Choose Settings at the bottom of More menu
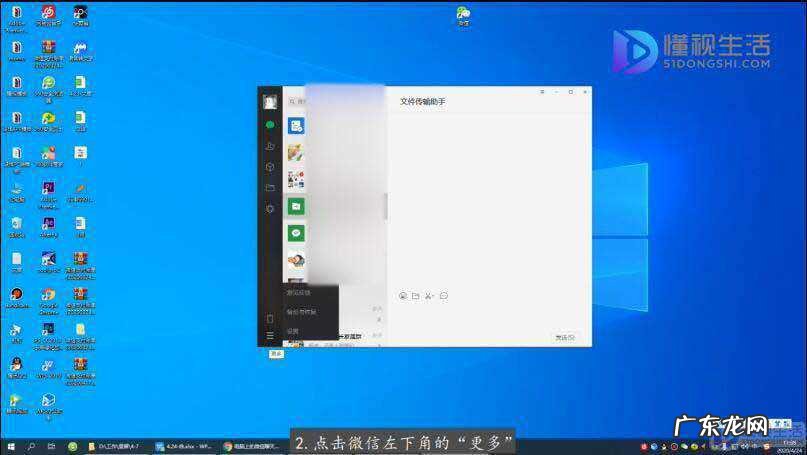 [293, 331]
